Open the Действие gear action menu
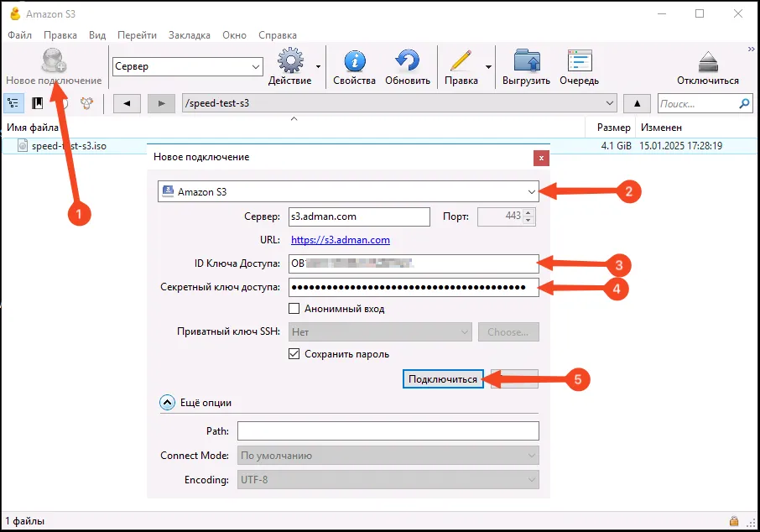Viewport: 760px width, 532px height. (x=290, y=60)
